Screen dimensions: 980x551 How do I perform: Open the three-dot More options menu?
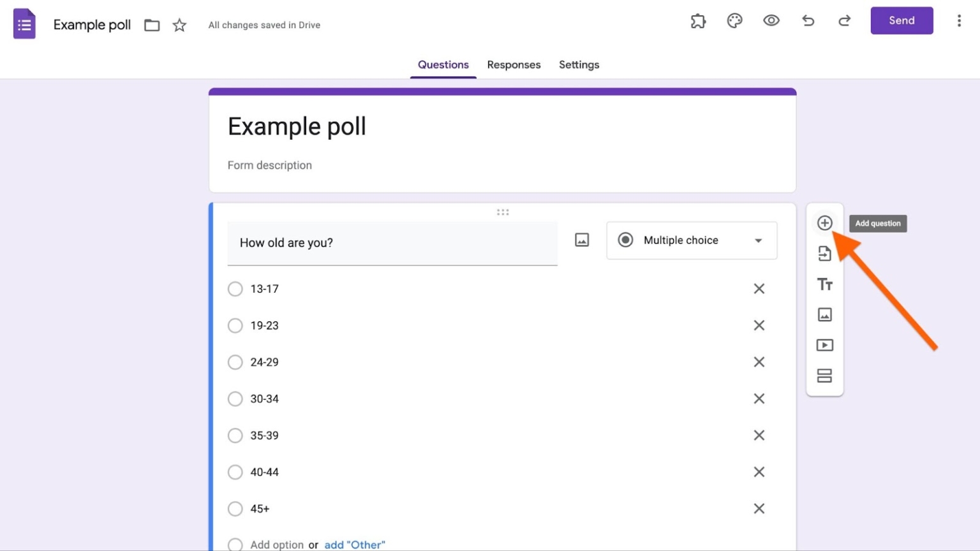coord(958,21)
